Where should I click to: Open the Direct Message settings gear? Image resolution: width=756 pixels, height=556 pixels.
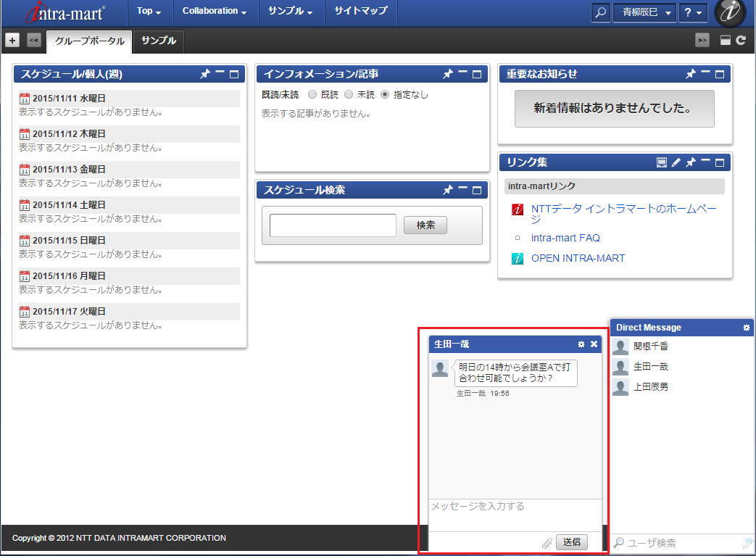click(747, 328)
